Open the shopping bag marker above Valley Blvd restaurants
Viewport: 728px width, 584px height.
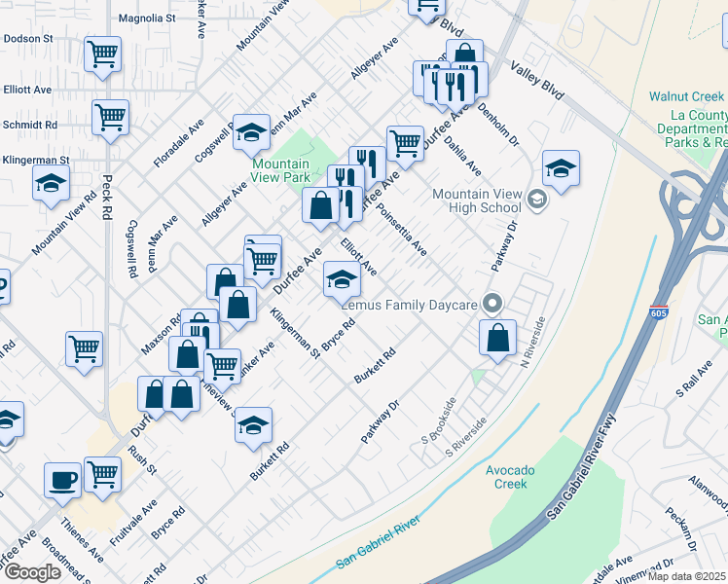pos(465,52)
